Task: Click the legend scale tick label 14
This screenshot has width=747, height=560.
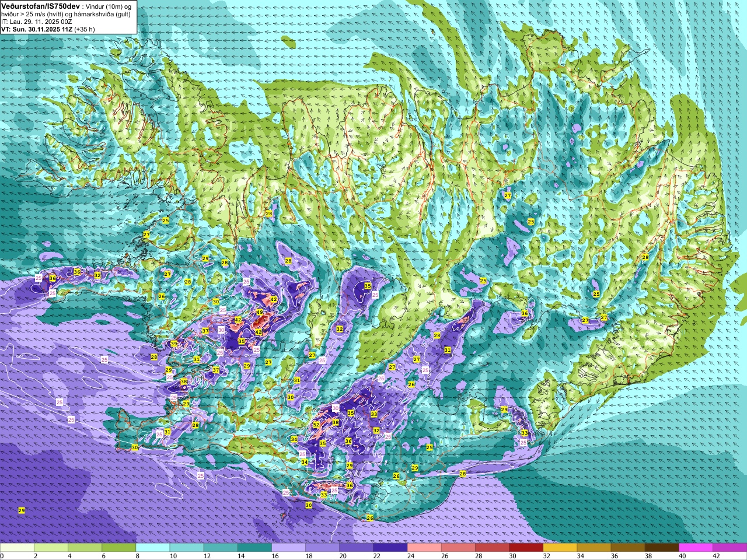Action: click(x=241, y=556)
